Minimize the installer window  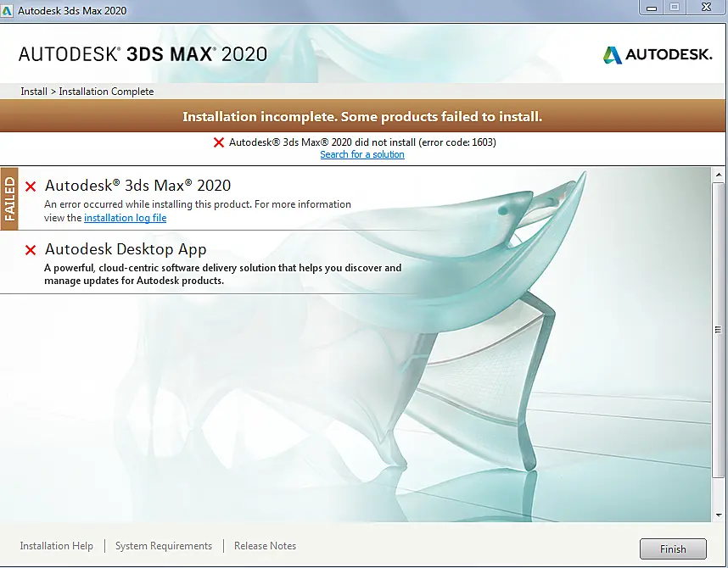652,8
